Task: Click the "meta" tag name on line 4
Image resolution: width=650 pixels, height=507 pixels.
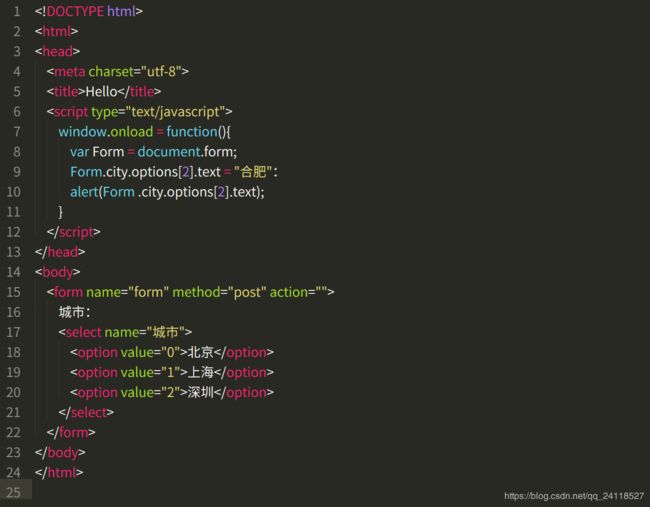Action: tap(70, 71)
